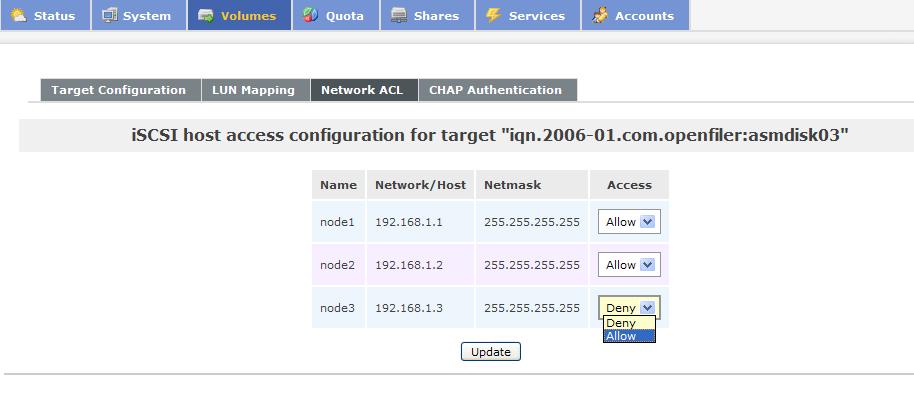Click the Volumes disk icon
Viewport: 914px width, 414px height.
click(x=206, y=16)
